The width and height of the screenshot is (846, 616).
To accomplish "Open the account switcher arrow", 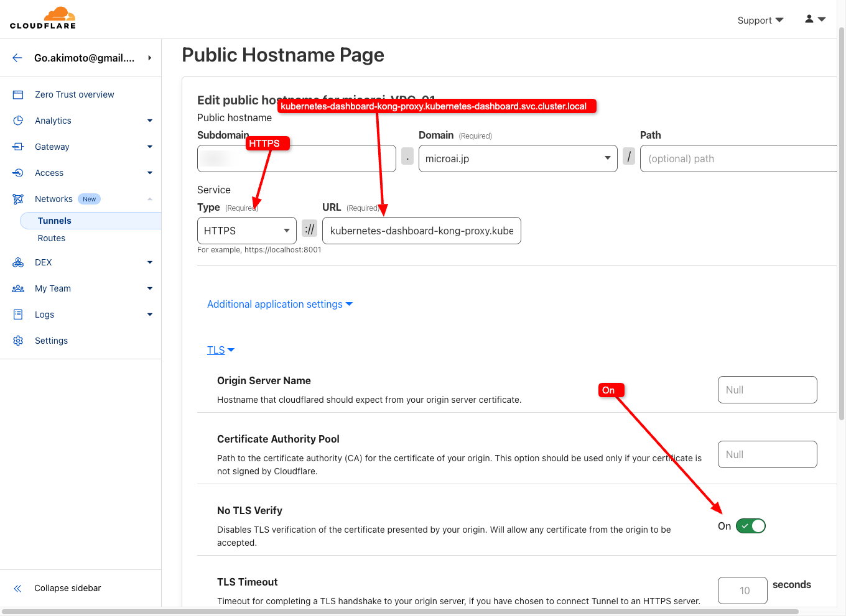I will [x=150, y=58].
